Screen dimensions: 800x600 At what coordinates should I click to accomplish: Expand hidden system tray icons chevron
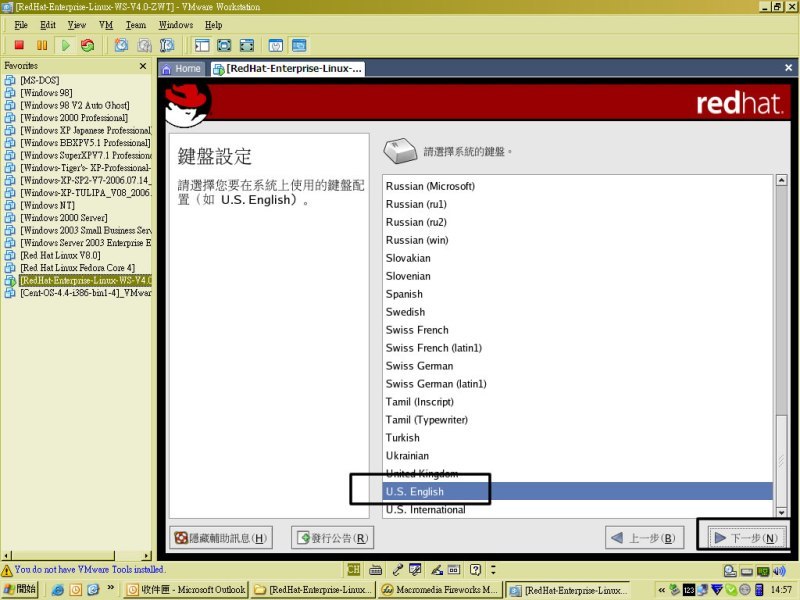tap(662, 590)
